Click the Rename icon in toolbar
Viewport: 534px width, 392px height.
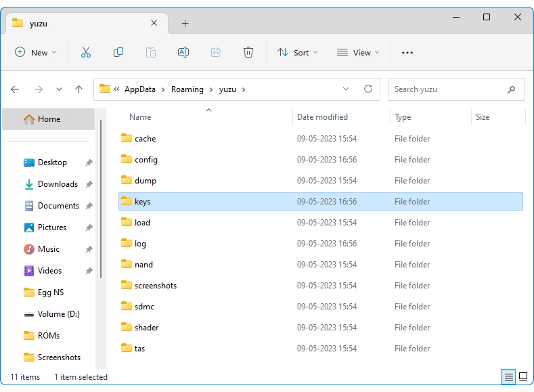183,52
